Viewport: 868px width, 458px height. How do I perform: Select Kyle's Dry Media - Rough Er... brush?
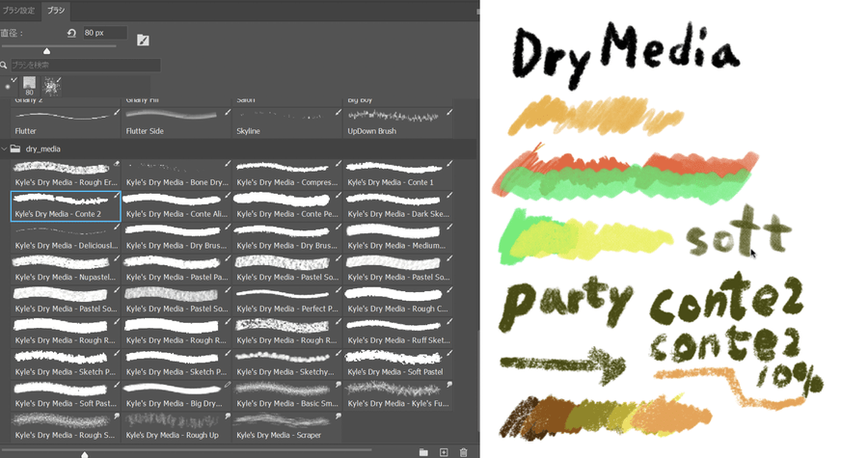pyautogui.click(x=66, y=175)
